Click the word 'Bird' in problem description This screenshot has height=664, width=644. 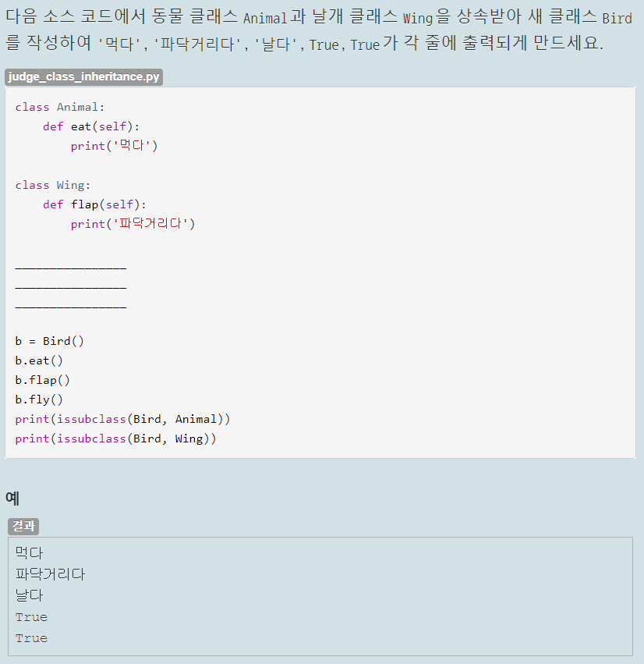(x=617, y=19)
